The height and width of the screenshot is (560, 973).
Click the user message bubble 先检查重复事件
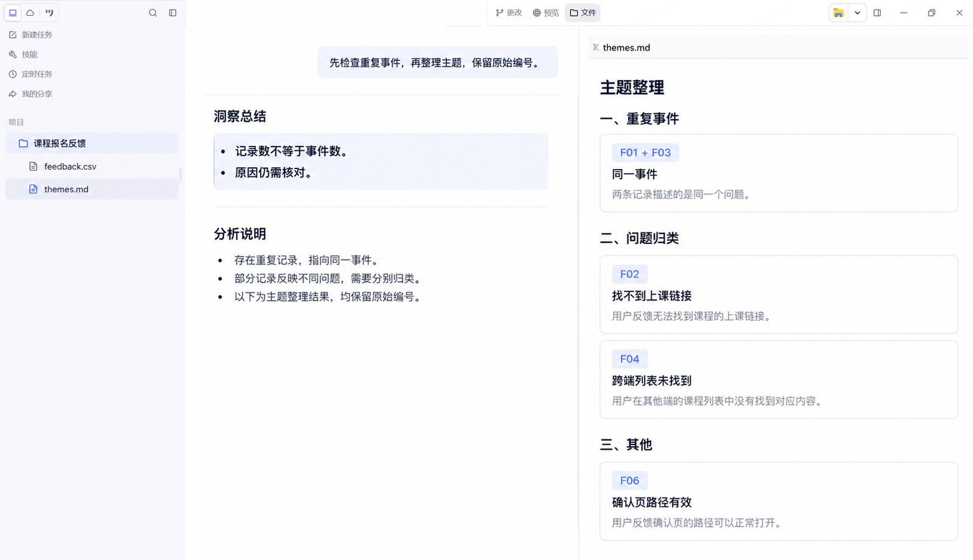click(x=437, y=63)
